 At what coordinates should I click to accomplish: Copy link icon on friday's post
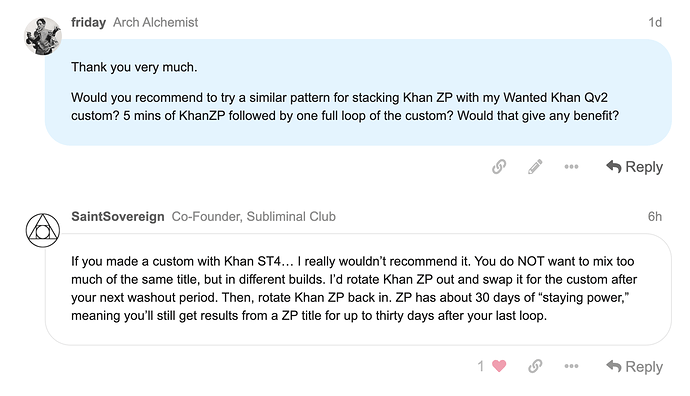pos(499,167)
